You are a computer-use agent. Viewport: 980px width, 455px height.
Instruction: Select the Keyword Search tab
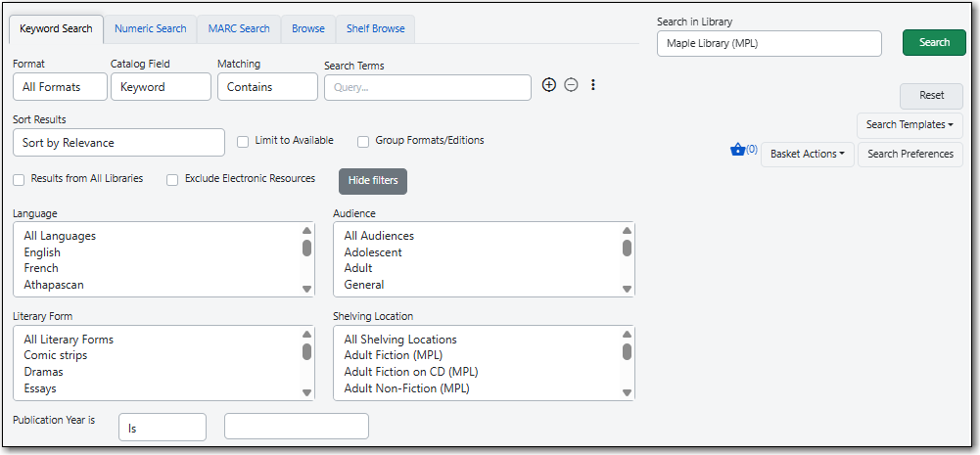coord(56,28)
